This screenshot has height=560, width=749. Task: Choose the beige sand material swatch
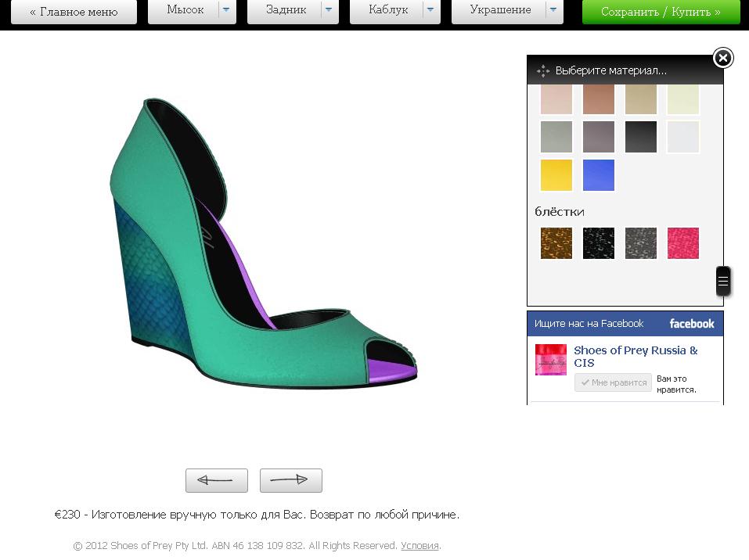[640, 99]
